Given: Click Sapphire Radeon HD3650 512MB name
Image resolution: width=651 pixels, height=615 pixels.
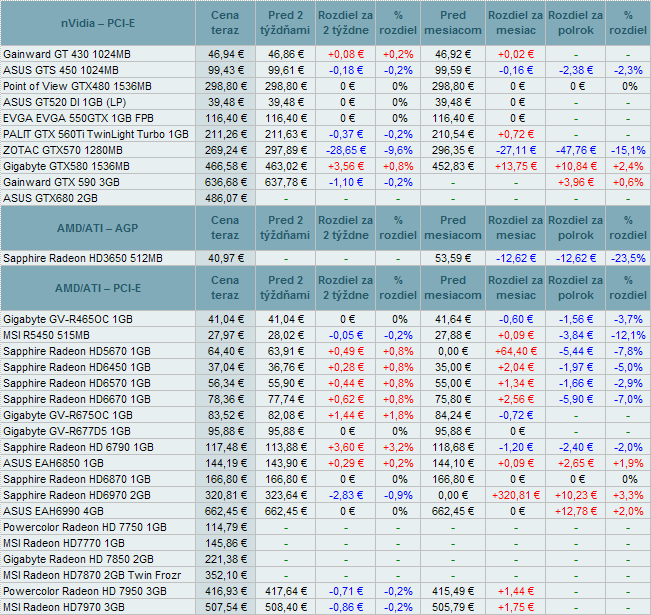Looking at the screenshot, I should tap(83, 258).
